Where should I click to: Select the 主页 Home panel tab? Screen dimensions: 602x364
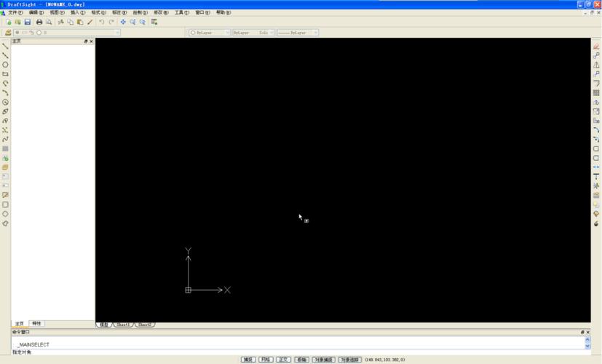pyautogui.click(x=19, y=324)
